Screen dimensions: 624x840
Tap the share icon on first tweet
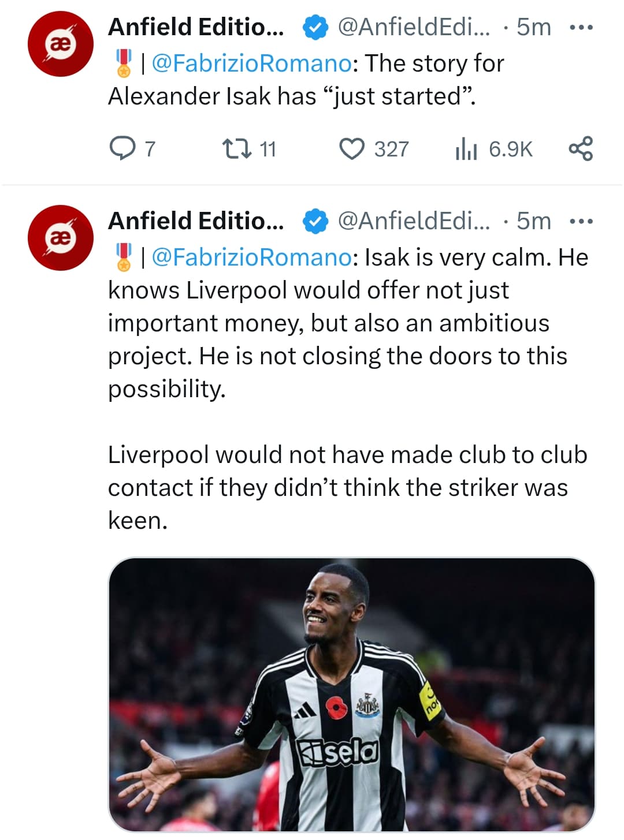coord(581,148)
